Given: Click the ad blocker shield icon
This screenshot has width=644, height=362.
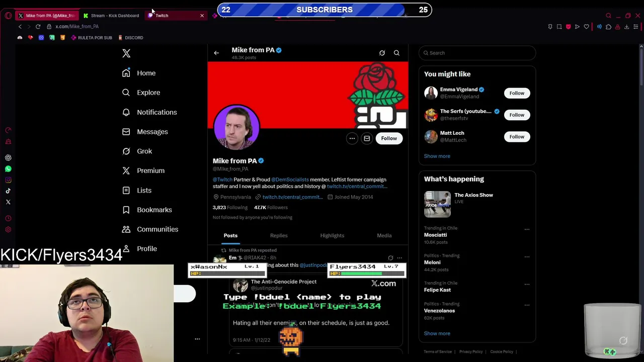Looking at the screenshot, I should 569,27.
